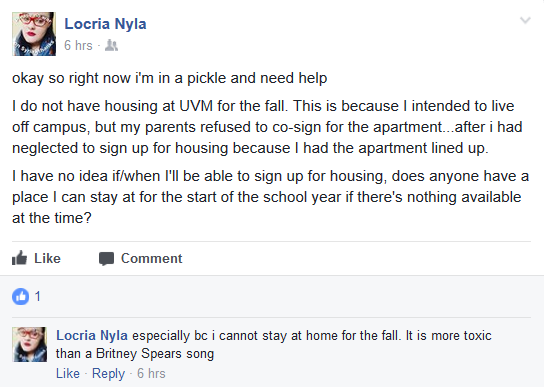Click the thumbs-up icon beside the Like label
This screenshot has height=387, width=544.
click(x=19, y=258)
